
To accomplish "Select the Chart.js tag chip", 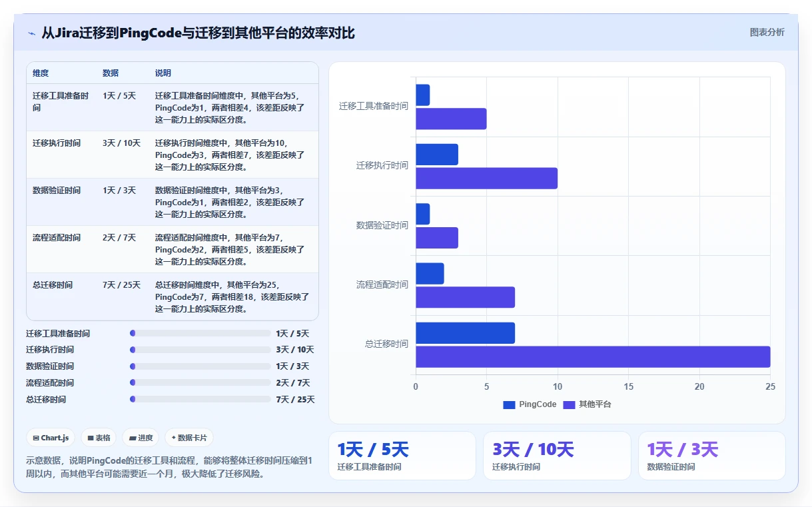I will point(51,438).
